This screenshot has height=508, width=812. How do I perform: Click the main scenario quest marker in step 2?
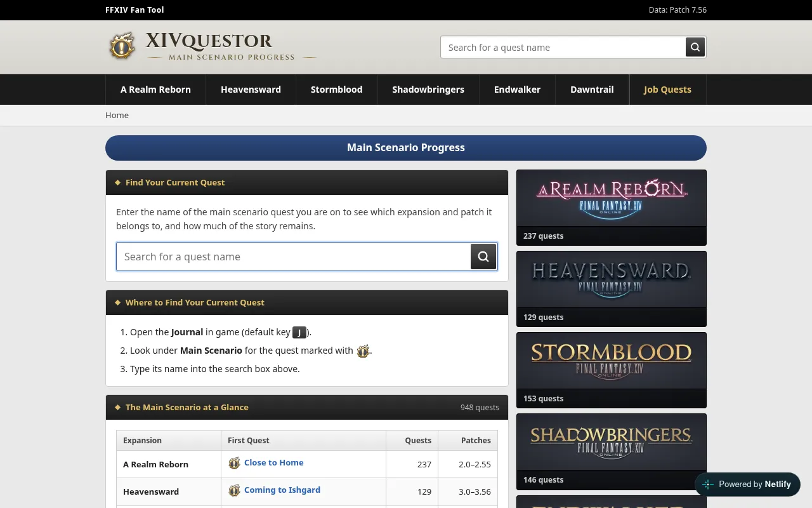pos(363,351)
